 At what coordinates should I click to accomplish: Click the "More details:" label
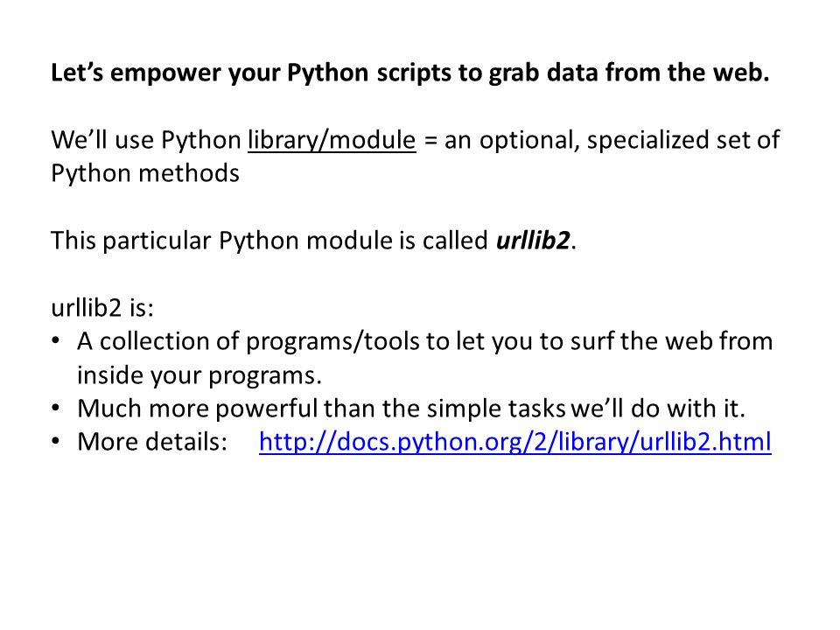coord(152,443)
